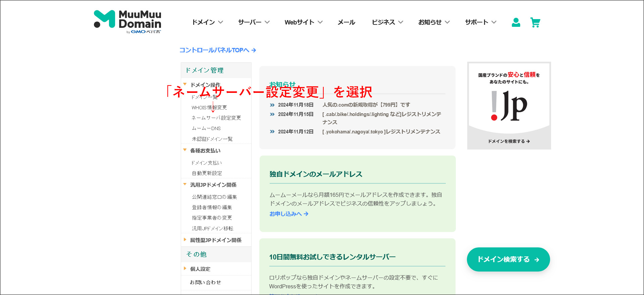Click the ドメイン管理 sidebar header
This screenshot has width=644, height=295.
point(216,70)
